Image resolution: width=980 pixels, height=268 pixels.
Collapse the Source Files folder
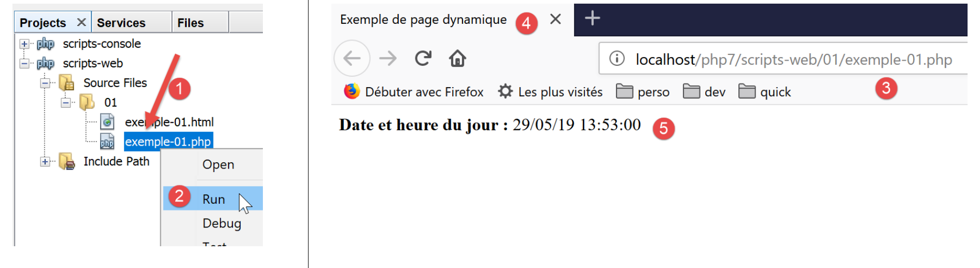(45, 83)
